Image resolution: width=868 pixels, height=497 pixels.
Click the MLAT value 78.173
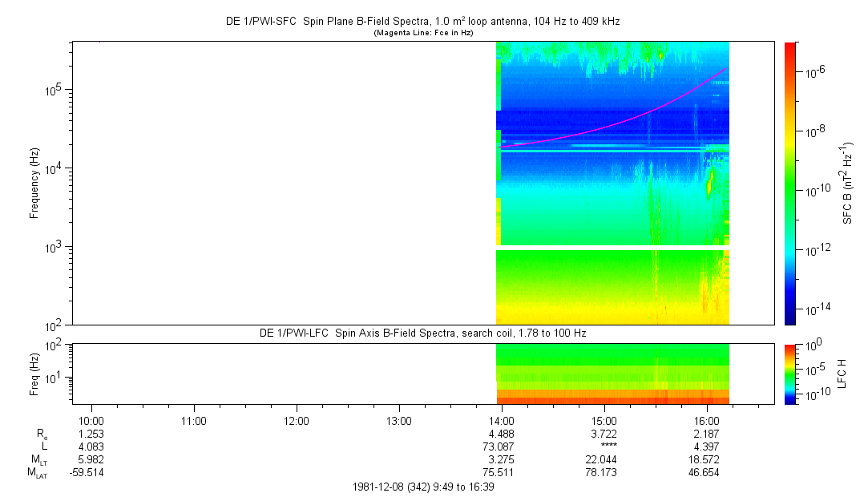(x=604, y=473)
